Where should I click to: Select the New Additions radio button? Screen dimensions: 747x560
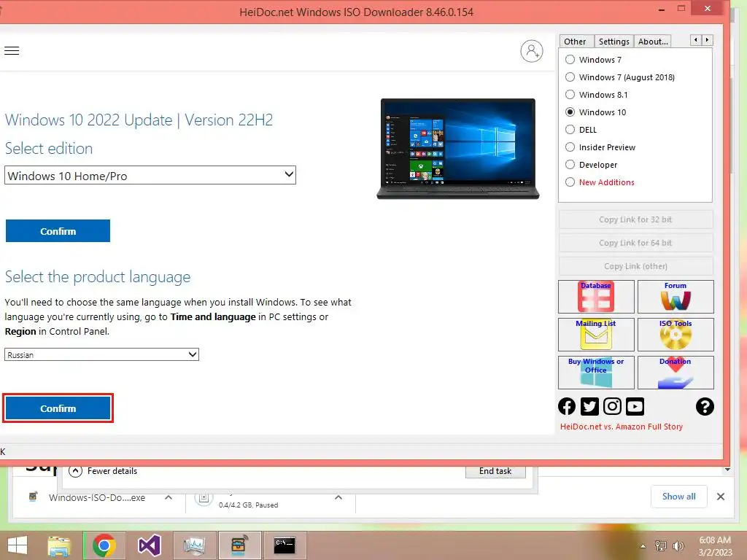pyautogui.click(x=570, y=182)
